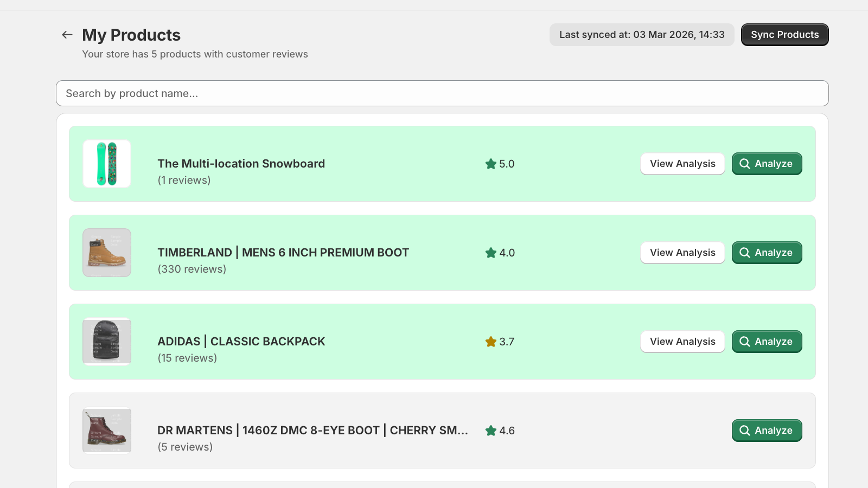Open the Dr Martens cherry boot image
The width and height of the screenshot is (868, 488).
point(107,431)
